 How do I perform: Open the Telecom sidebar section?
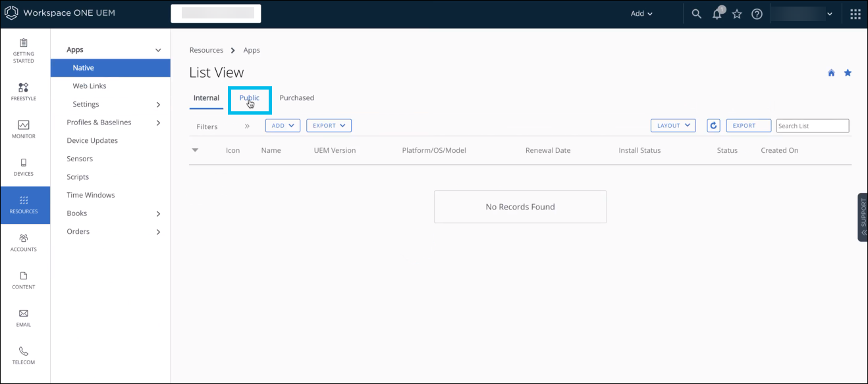(24, 355)
